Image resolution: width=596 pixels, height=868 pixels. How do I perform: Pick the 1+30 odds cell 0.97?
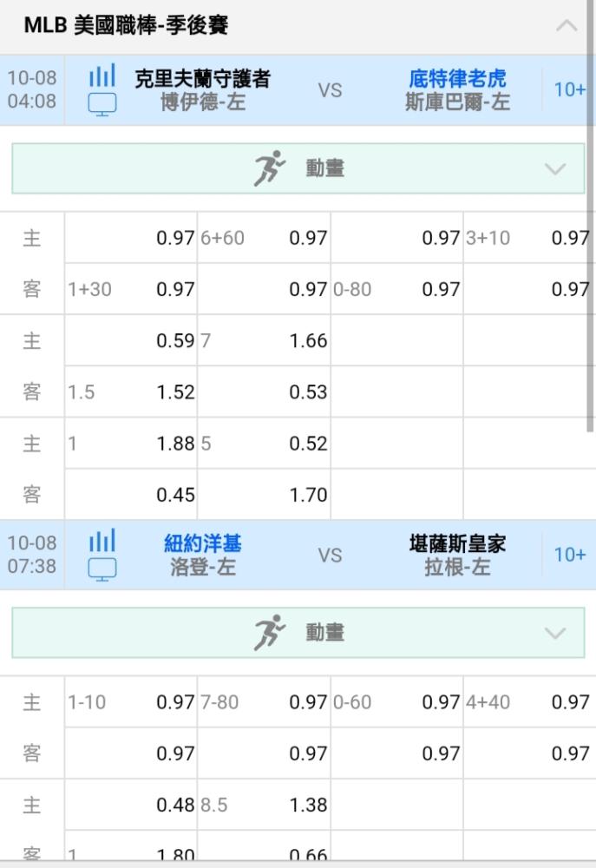(x=131, y=289)
